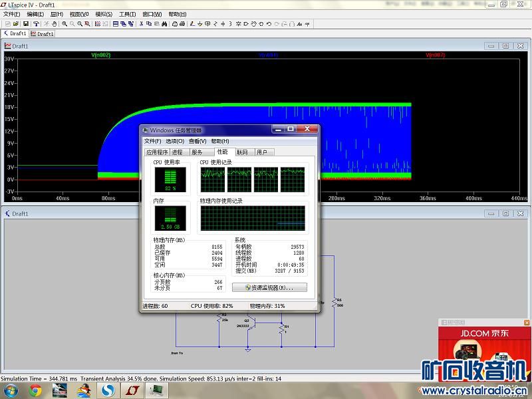Select the Draw wire pencil tool
This screenshot has width=532, height=399.
click(193, 24)
